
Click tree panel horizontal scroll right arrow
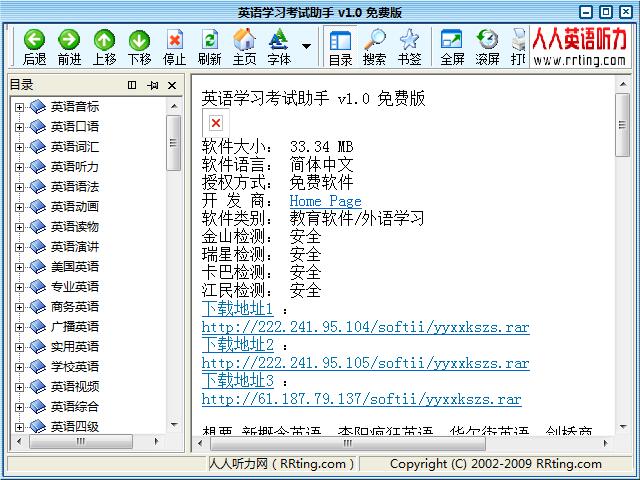click(156, 441)
